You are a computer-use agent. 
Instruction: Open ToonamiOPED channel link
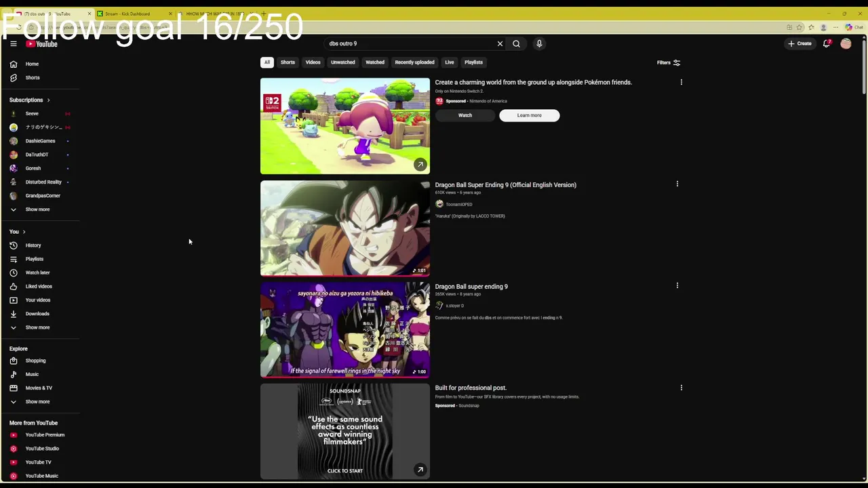click(459, 204)
